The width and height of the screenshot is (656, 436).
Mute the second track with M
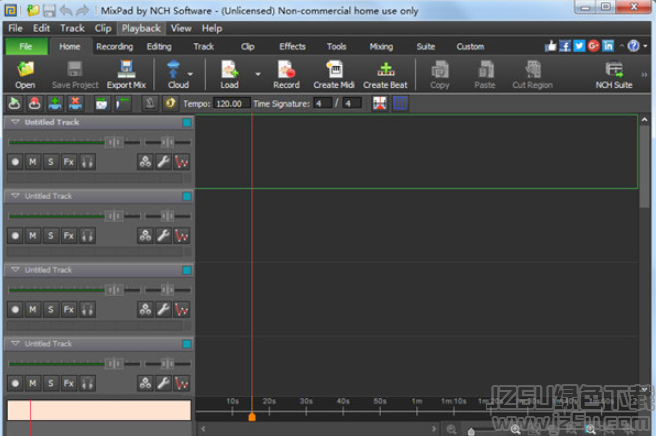click(x=33, y=236)
